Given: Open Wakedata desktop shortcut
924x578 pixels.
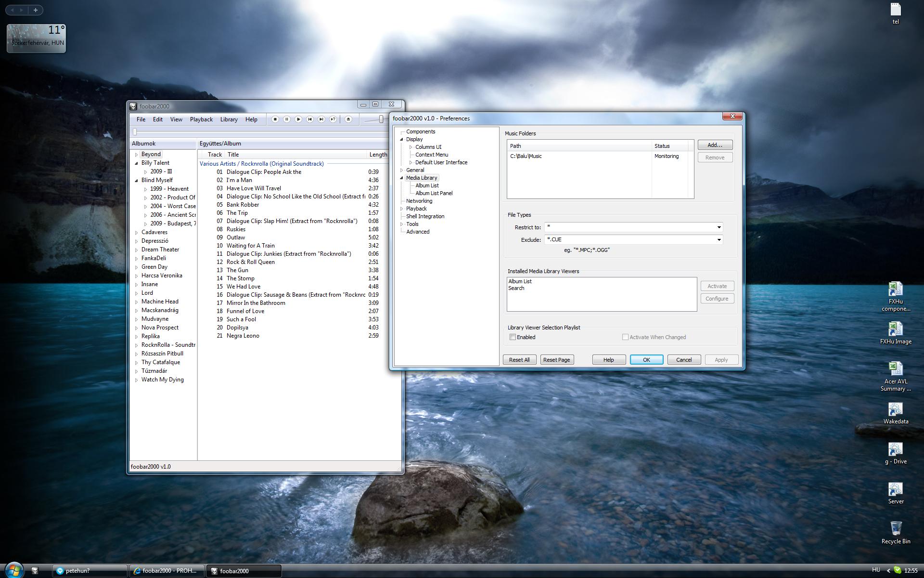Looking at the screenshot, I should click(896, 413).
